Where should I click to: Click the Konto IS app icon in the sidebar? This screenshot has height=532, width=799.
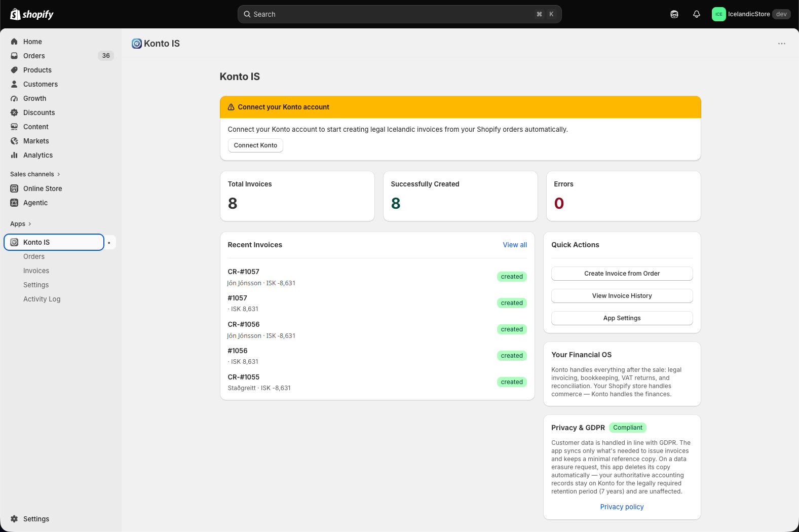(x=14, y=242)
